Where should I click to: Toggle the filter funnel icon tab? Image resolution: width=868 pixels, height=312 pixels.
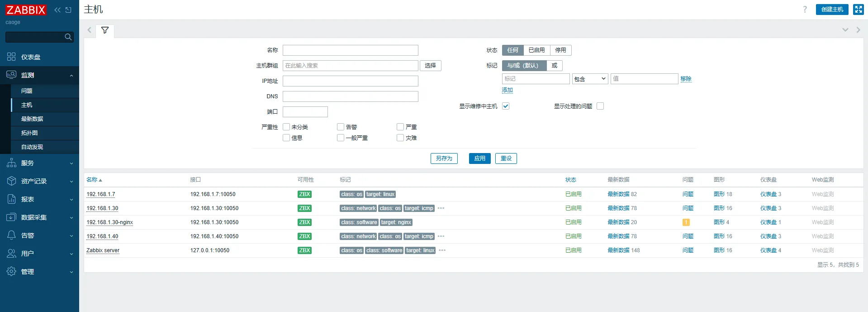tap(105, 30)
